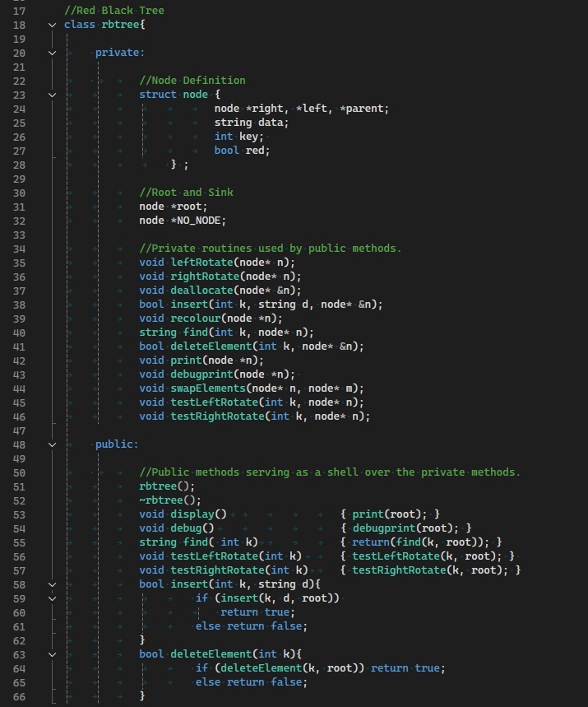Fold the bool insert(int k, string d) function
This screenshot has height=707, width=588.
[53, 584]
